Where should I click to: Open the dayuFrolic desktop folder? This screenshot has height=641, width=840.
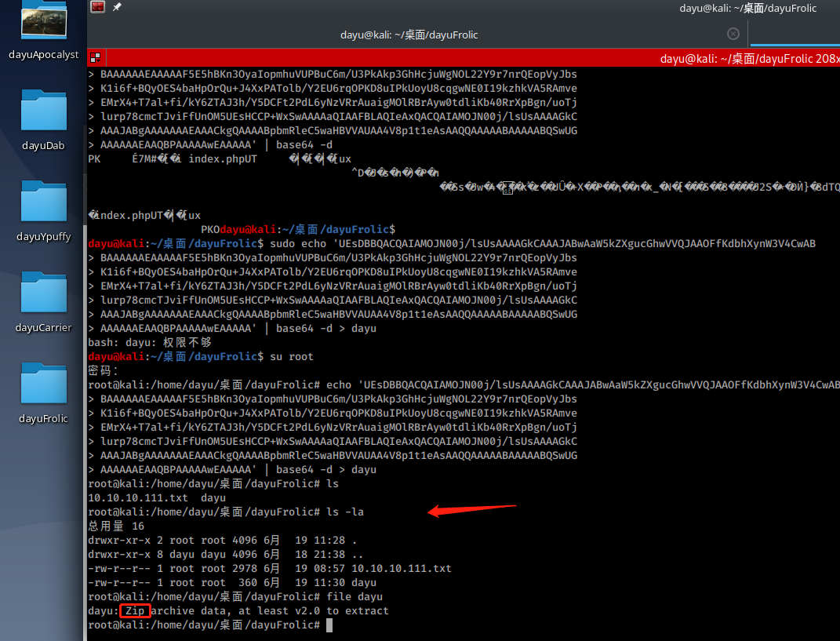coord(44,383)
